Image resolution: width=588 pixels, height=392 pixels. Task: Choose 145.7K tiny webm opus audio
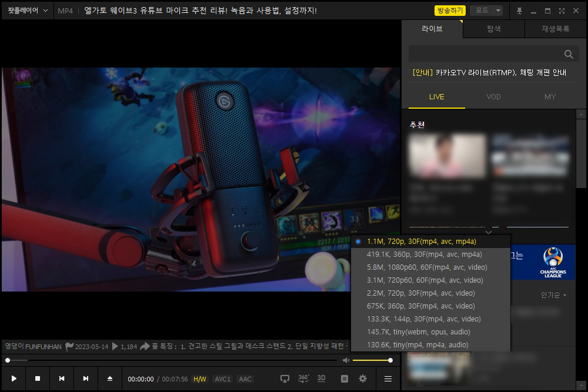(x=430, y=331)
